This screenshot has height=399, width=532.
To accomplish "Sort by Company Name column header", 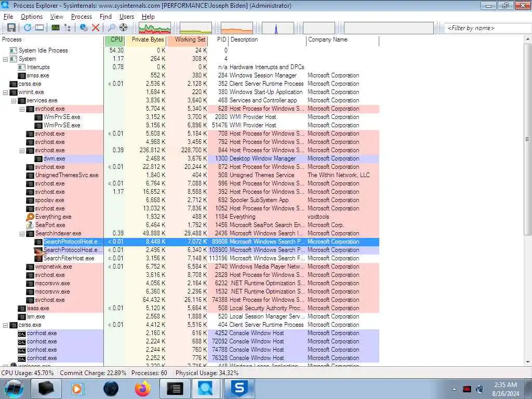I will coord(343,39).
